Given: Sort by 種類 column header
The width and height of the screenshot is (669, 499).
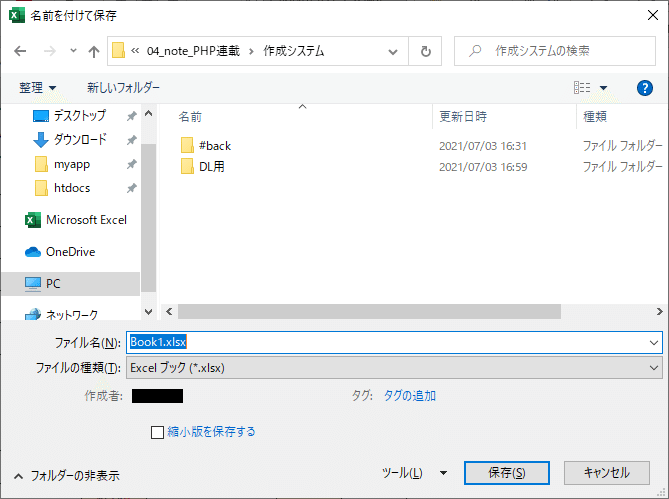Looking at the screenshot, I should pos(595,116).
